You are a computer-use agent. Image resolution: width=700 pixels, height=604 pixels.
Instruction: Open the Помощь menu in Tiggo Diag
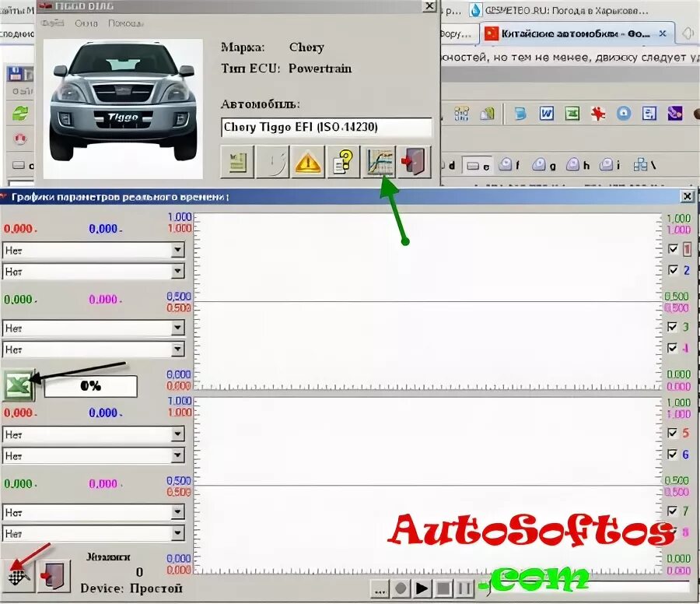tap(125, 23)
